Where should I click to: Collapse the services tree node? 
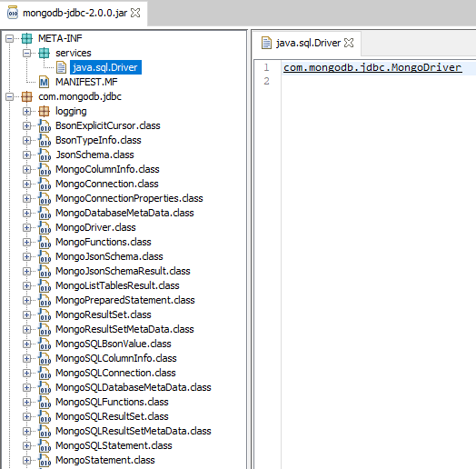(26, 53)
